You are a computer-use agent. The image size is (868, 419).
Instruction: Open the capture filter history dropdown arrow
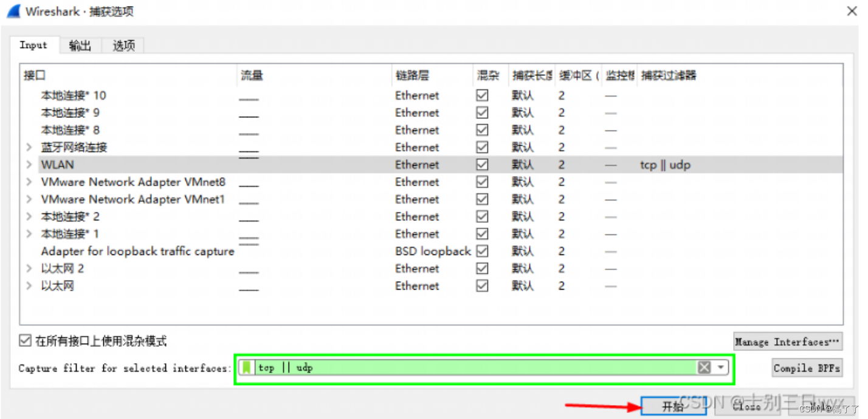coord(720,367)
